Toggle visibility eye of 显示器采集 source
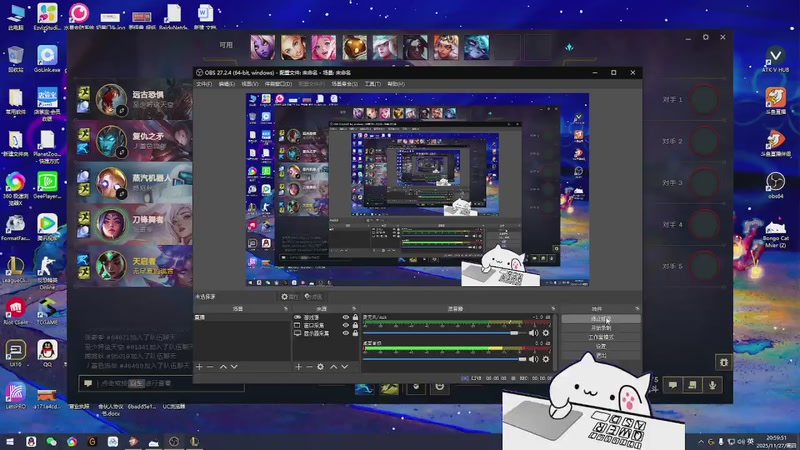This screenshot has width=800, height=450. [x=346, y=333]
